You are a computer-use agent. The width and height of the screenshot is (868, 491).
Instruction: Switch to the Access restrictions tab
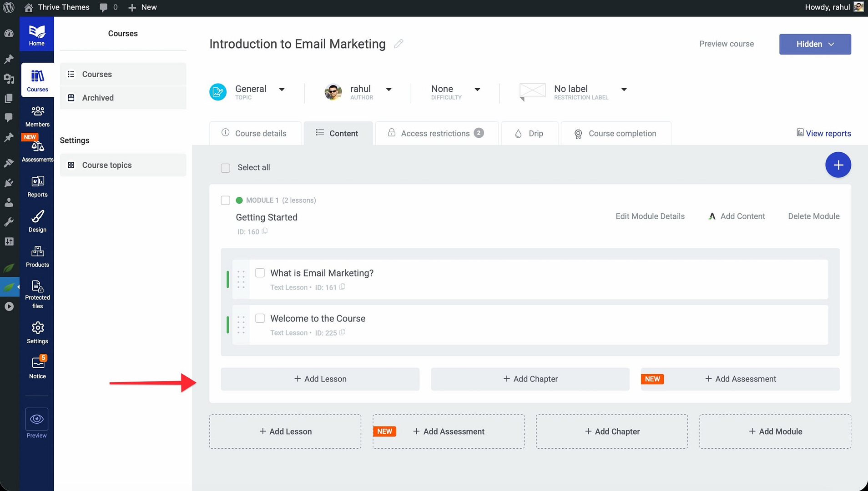[435, 133]
